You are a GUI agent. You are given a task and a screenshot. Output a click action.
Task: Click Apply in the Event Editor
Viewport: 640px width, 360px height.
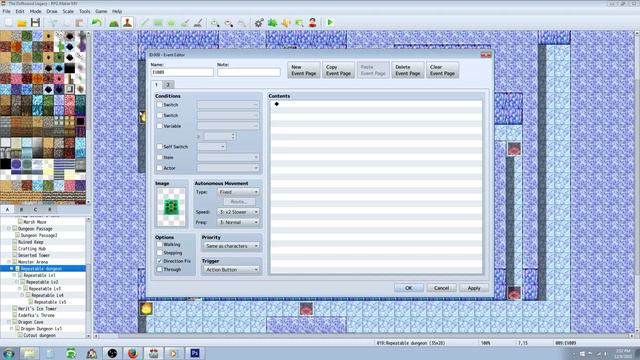(474, 288)
